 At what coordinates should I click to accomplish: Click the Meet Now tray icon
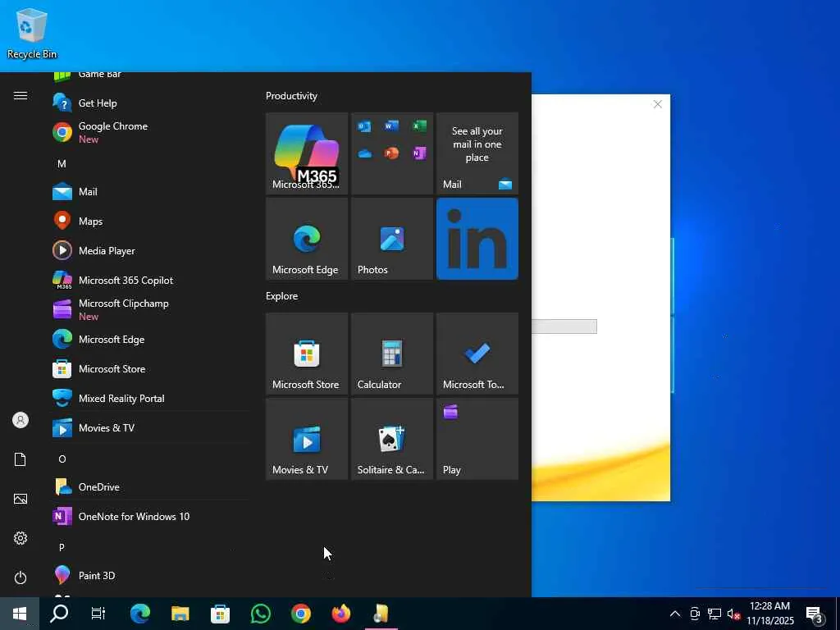pyautogui.click(x=695, y=614)
